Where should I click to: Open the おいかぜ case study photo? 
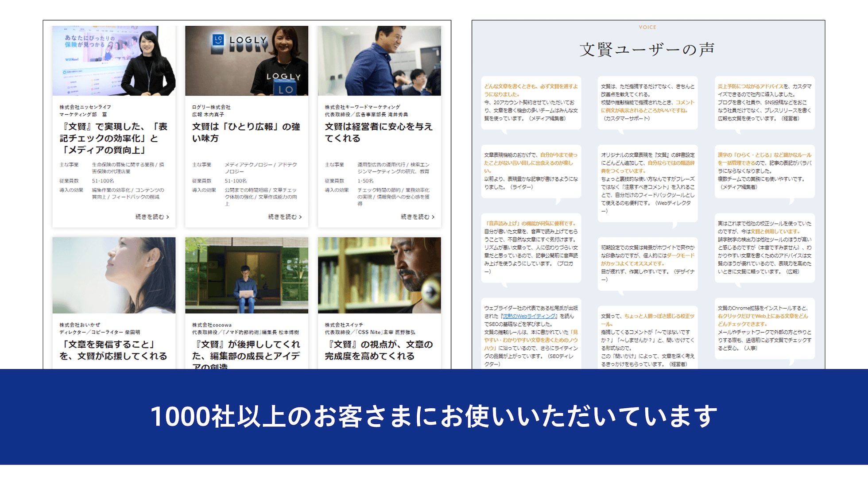pyautogui.click(x=114, y=275)
